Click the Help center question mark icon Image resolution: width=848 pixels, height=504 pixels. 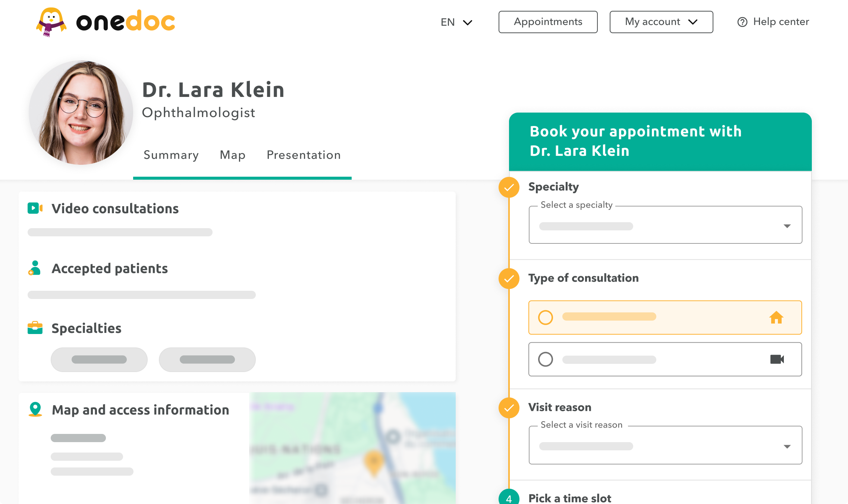[x=742, y=22]
